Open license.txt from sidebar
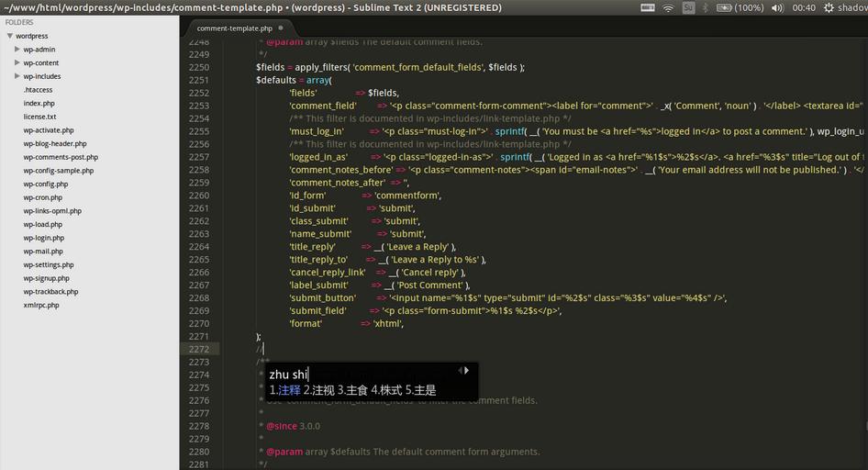The width and height of the screenshot is (868, 470). pos(39,117)
